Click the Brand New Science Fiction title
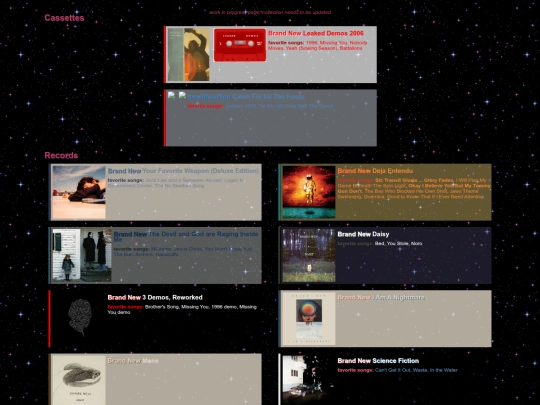Screen dimensions: 540x405 coord(378,361)
